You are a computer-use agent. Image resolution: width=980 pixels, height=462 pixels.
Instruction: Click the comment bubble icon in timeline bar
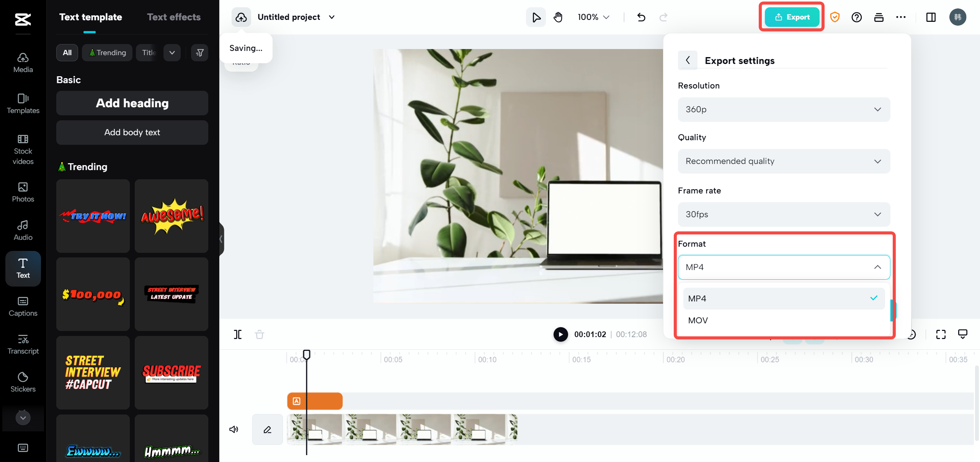963,334
